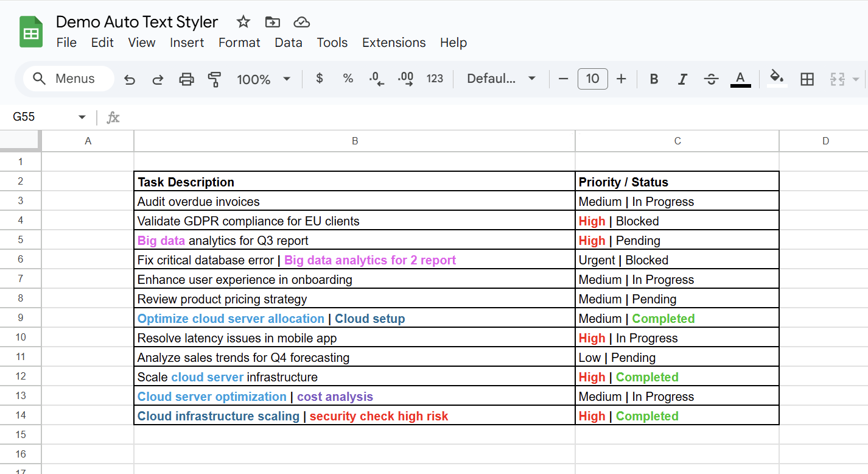The height and width of the screenshot is (474, 868).
Task: Click the redo icon
Action: 157,79
